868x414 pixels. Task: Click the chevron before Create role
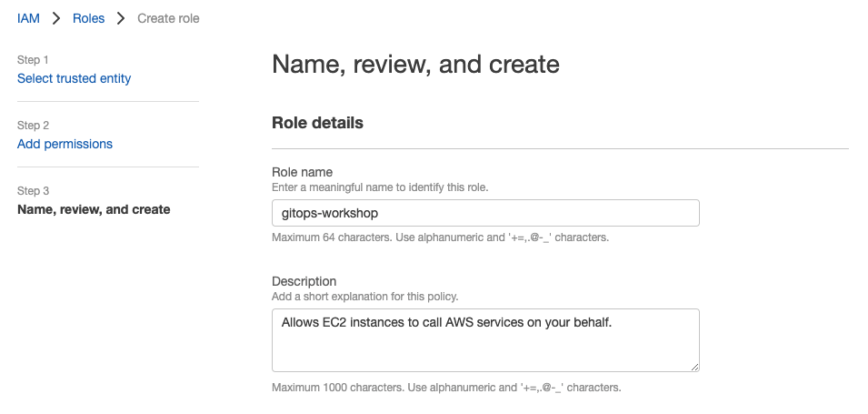(121, 18)
